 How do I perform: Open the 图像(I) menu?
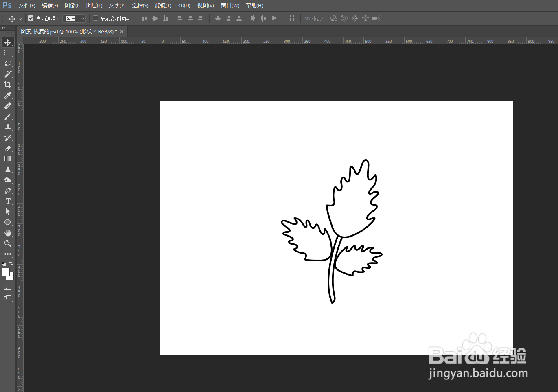[72, 6]
